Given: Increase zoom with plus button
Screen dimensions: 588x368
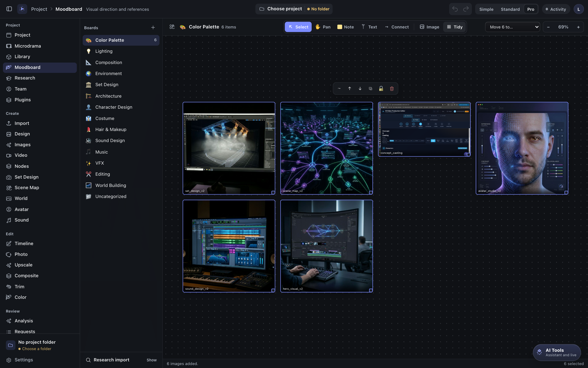Looking at the screenshot, I should click(x=578, y=27).
